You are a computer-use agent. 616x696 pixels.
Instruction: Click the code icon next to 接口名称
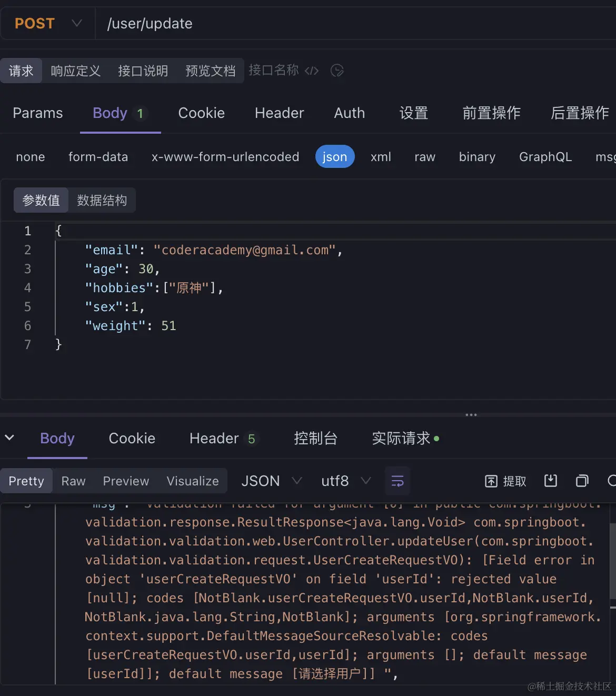pyautogui.click(x=312, y=71)
